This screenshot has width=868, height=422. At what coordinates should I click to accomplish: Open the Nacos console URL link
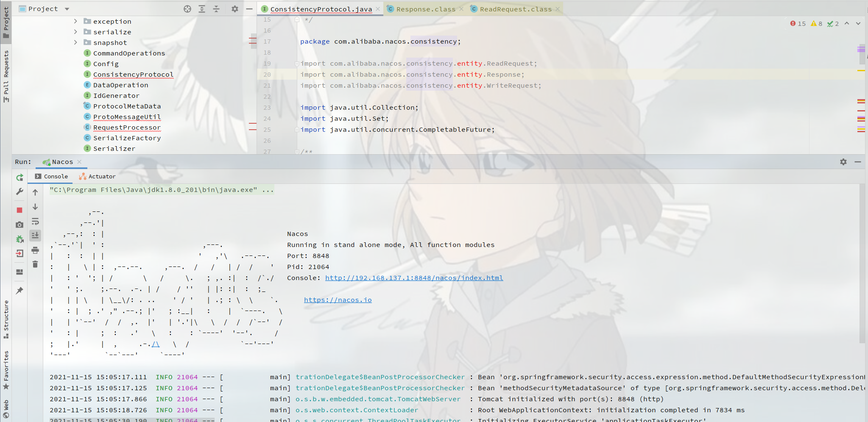pos(414,278)
